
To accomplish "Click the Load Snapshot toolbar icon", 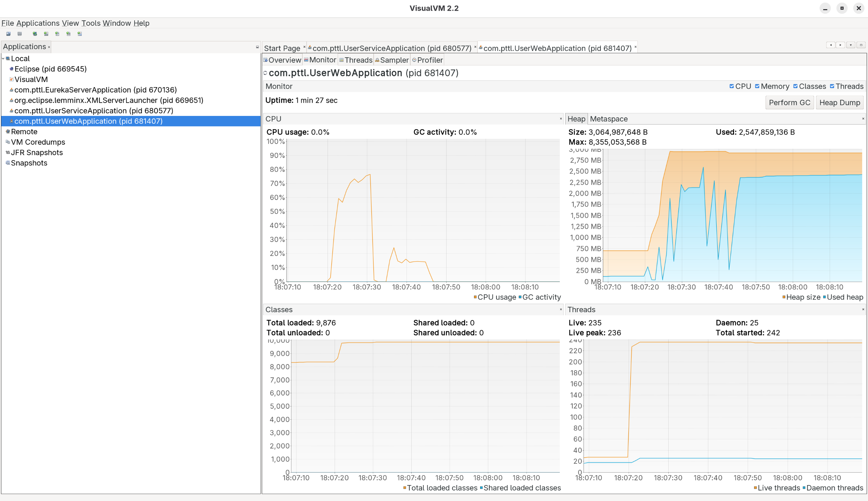I will [x=8, y=34].
